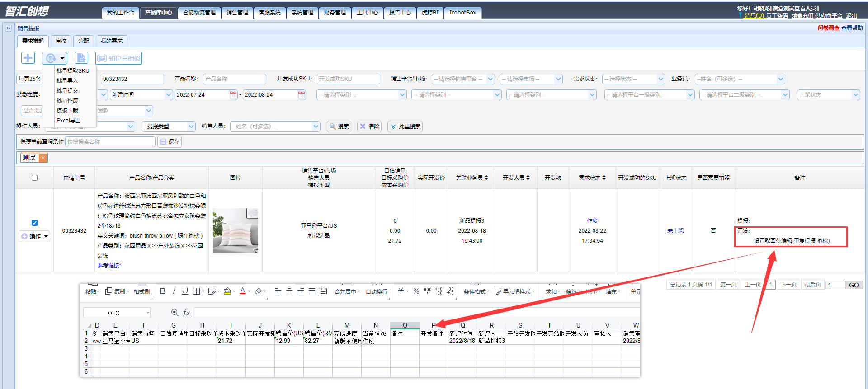The height and width of the screenshot is (389, 868).
Task: Choose 模板下载 from the batch menu
Action: tap(67, 111)
